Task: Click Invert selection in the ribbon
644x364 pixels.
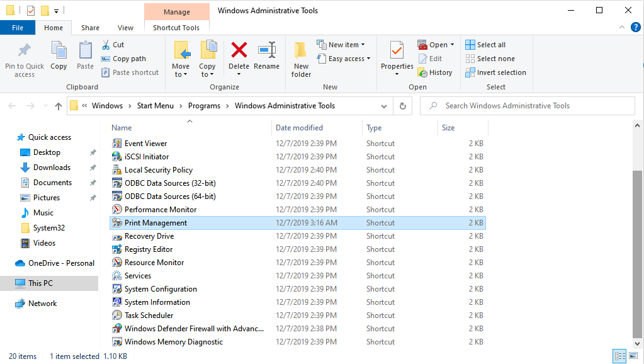Action: click(495, 72)
